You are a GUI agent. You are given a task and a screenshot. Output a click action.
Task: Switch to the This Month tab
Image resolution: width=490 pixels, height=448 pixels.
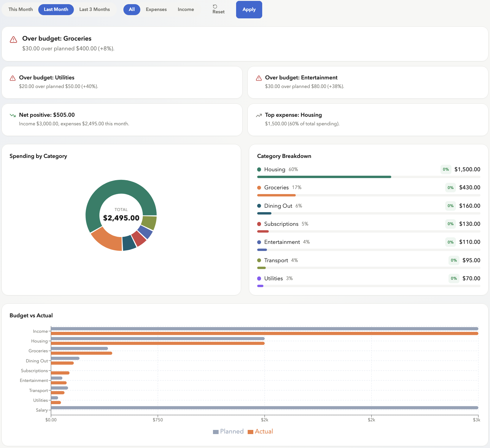tap(20, 9)
